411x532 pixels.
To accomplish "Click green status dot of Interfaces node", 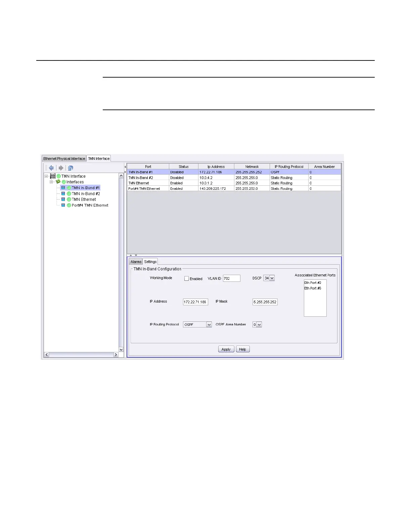I will click(x=64, y=182).
